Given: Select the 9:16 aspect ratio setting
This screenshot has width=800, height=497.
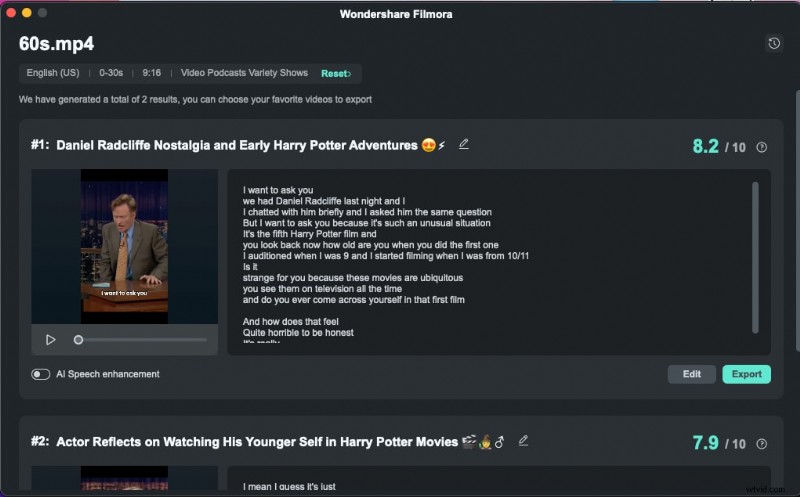Looking at the screenshot, I should (152, 73).
